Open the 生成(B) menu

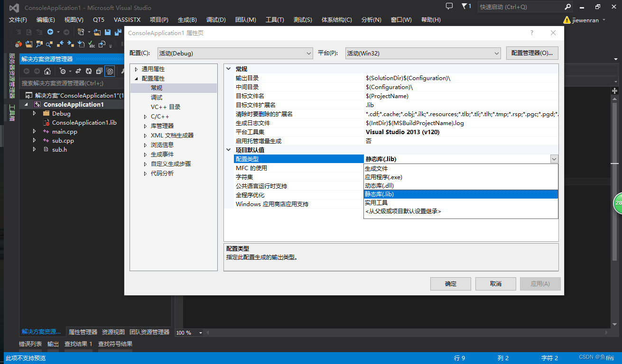pyautogui.click(x=187, y=19)
